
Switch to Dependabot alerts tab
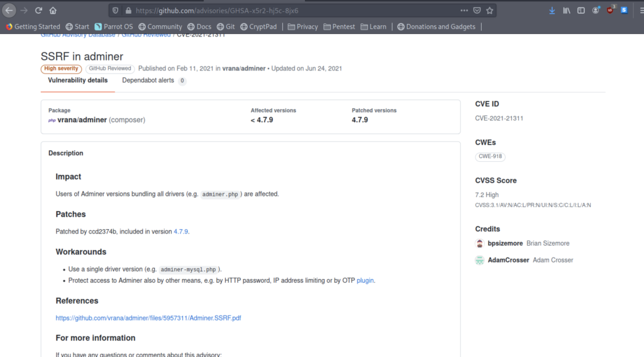tap(153, 81)
